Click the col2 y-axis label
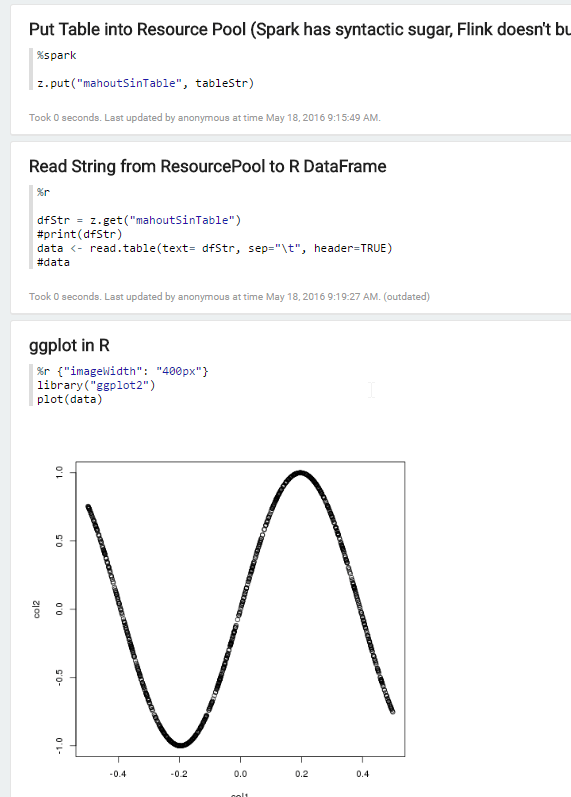 click(36, 609)
